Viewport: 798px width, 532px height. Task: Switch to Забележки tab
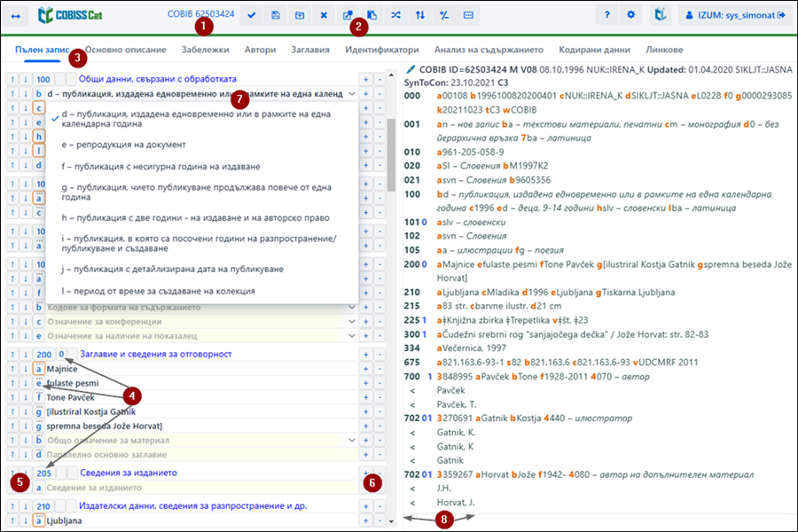[205, 50]
